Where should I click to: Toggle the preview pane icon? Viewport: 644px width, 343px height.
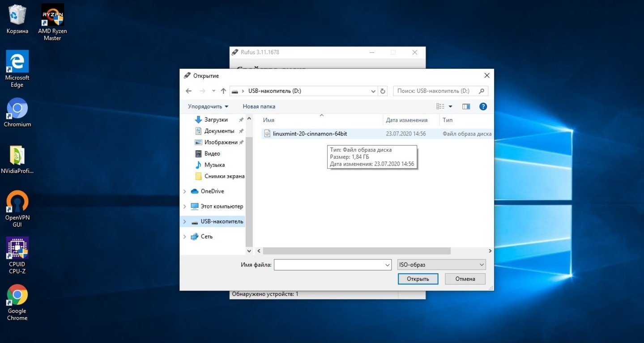(x=466, y=106)
